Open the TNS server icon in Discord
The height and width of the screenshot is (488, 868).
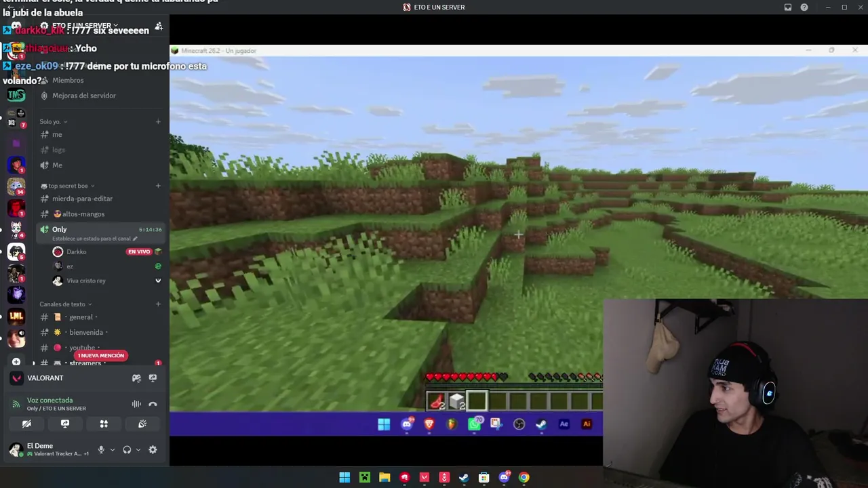16,96
